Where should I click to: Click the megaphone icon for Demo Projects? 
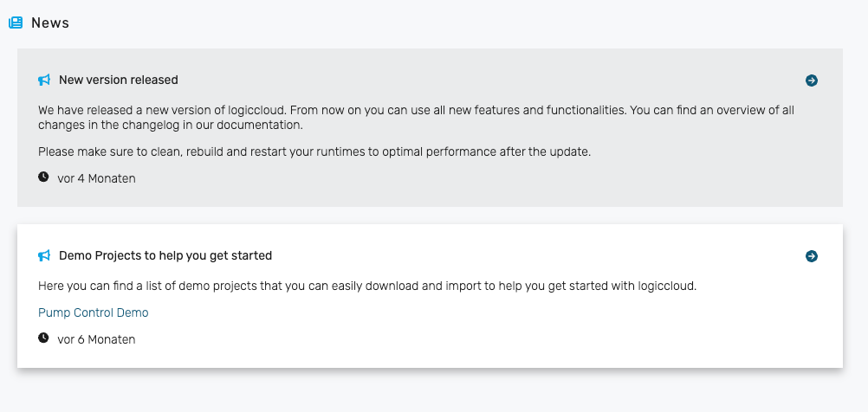(44, 256)
